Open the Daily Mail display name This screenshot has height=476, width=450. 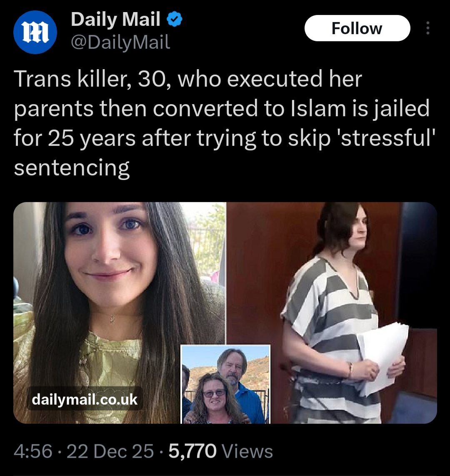click(x=115, y=20)
